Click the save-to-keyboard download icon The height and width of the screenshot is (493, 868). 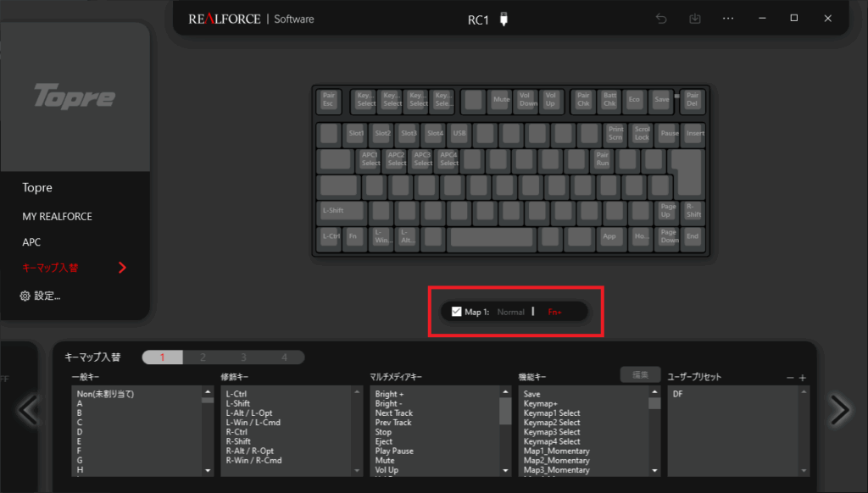point(695,19)
